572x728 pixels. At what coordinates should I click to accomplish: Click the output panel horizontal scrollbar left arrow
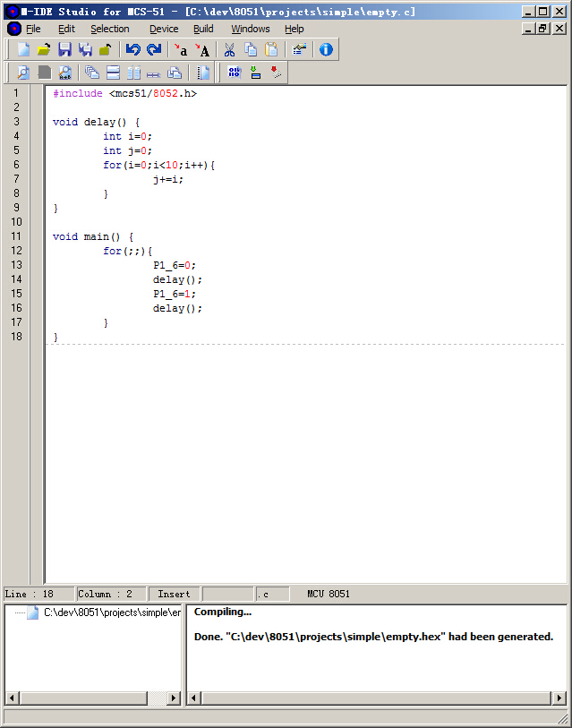tap(192, 698)
